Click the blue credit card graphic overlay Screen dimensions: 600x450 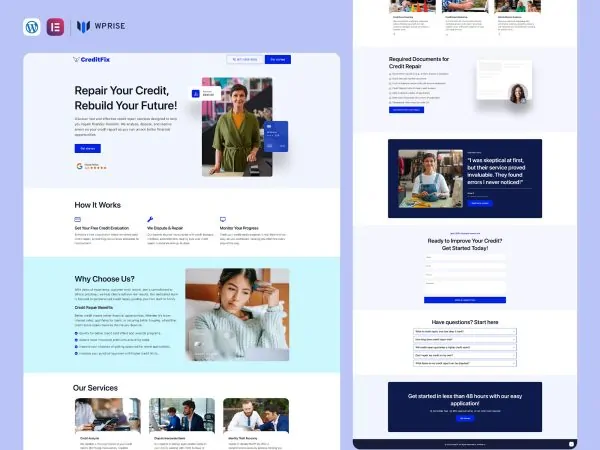tap(276, 137)
